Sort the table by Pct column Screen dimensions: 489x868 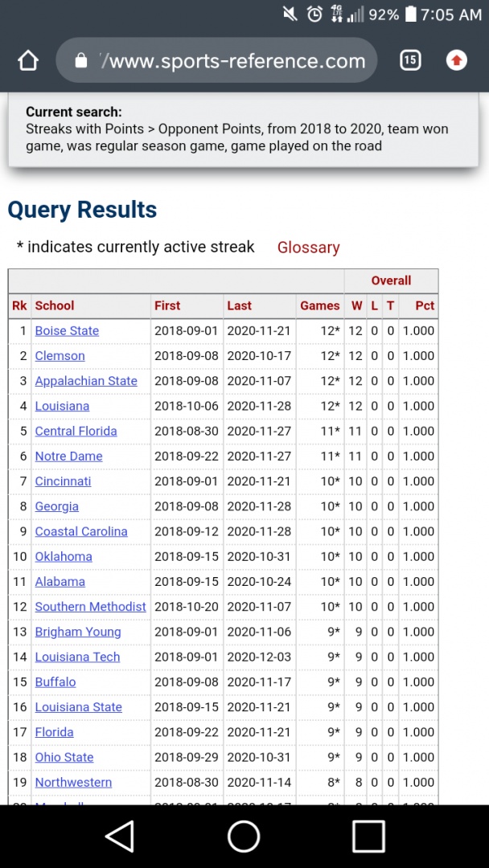(x=425, y=305)
